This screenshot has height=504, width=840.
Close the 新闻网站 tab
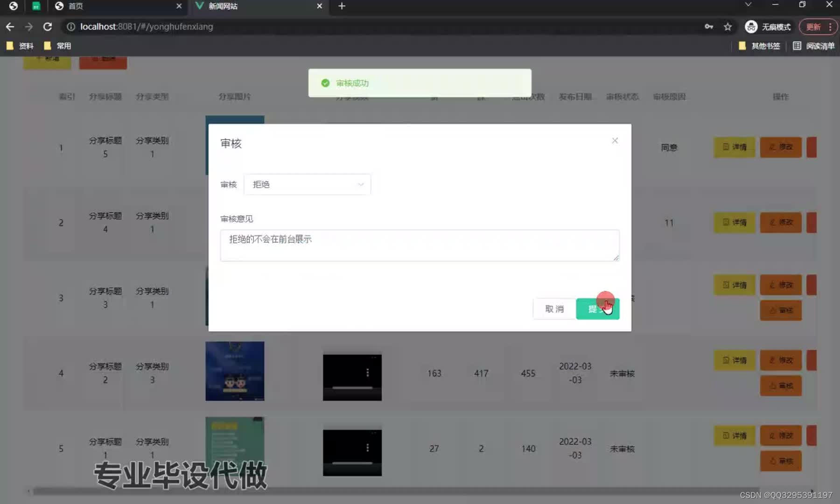[319, 6]
